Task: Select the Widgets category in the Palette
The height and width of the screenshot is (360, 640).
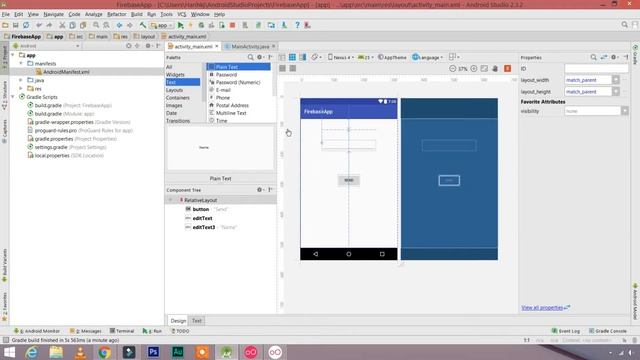Action: (175, 75)
